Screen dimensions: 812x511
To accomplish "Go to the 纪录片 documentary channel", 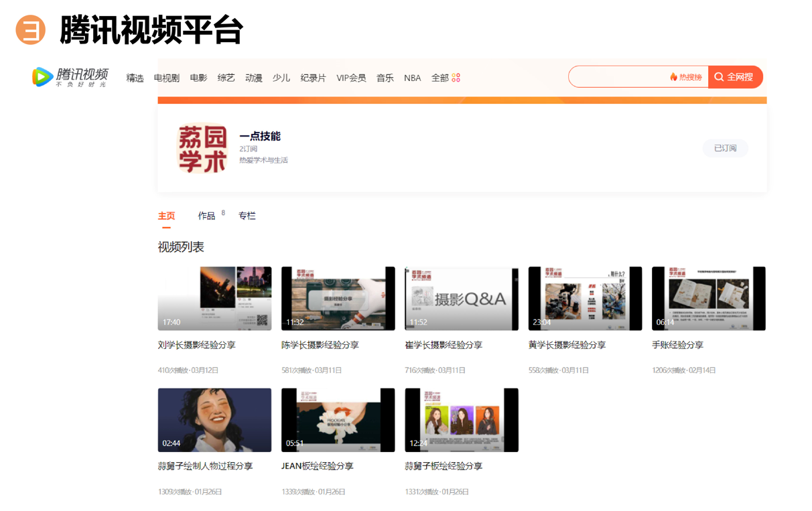I will point(312,78).
